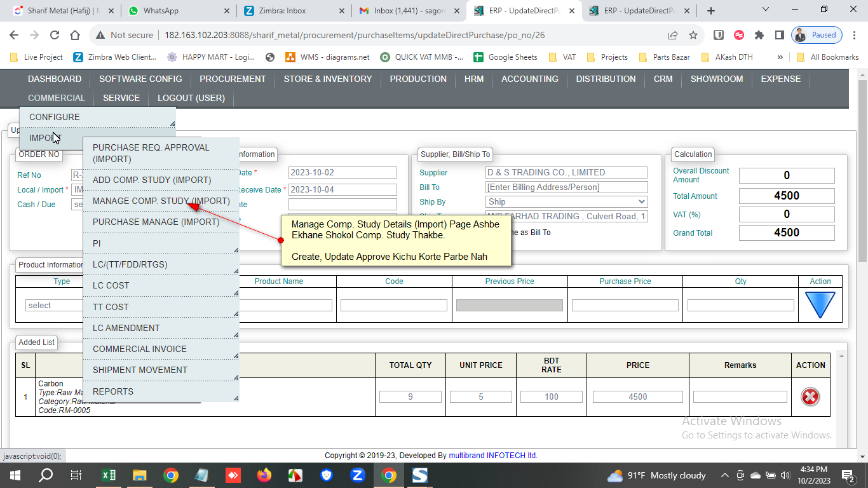Image resolution: width=868 pixels, height=488 pixels.
Task: Open the browser Extensions puzzle icon
Action: pyautogui.click(x=759, y=36)
